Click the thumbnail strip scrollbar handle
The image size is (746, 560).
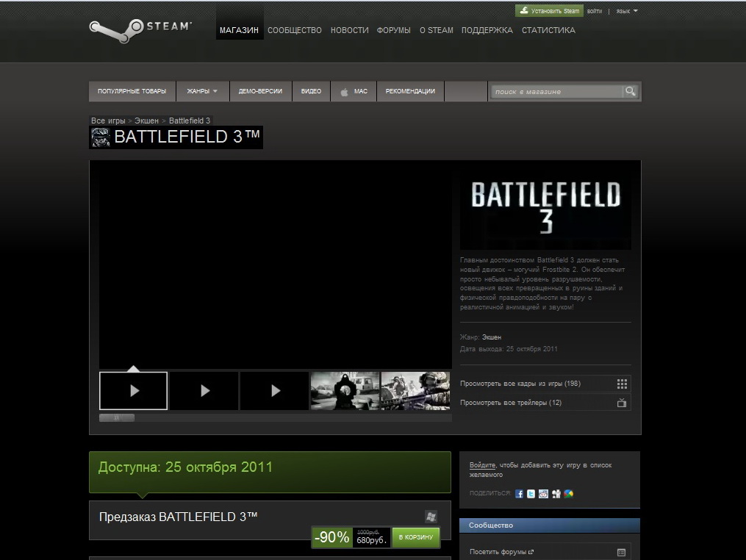tap(117, 417)
